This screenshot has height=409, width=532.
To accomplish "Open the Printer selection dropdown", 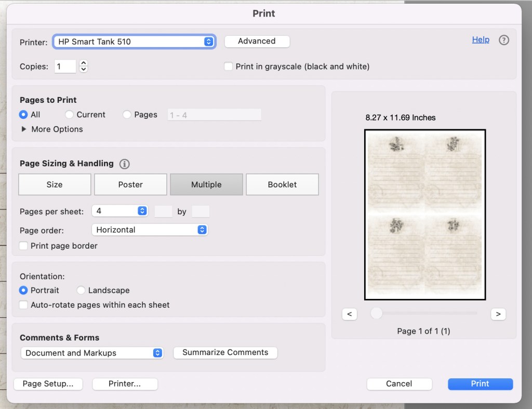I will pyautogui.click(x=134, y=42).
